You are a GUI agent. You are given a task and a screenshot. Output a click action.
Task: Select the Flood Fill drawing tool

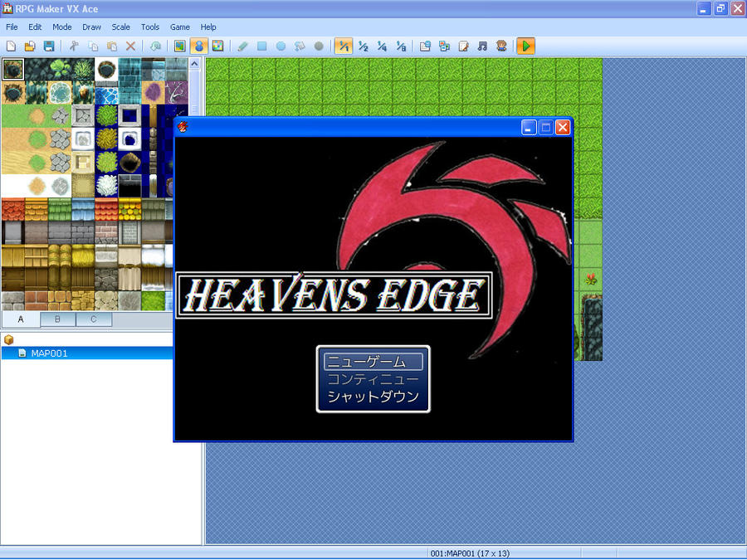(x=299, y=46)
